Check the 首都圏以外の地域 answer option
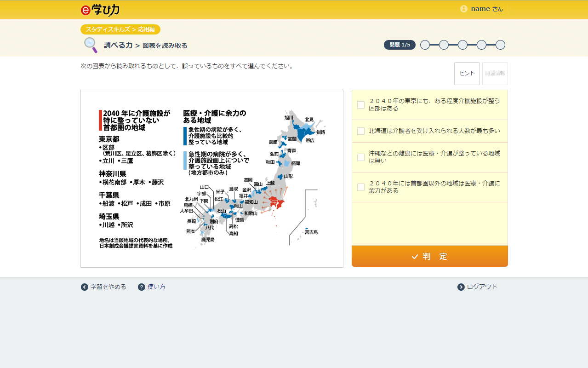The image size is (588, 368). (361, 187)
